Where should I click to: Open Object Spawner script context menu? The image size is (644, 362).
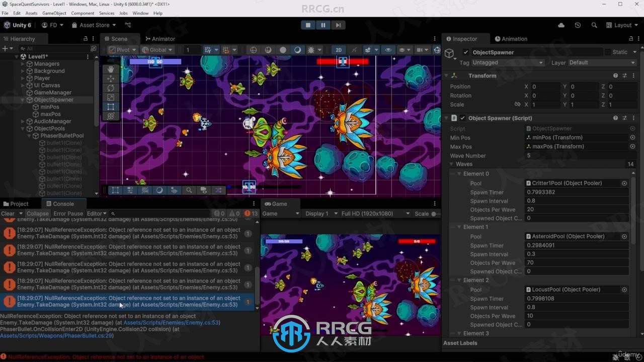point(633,118)
